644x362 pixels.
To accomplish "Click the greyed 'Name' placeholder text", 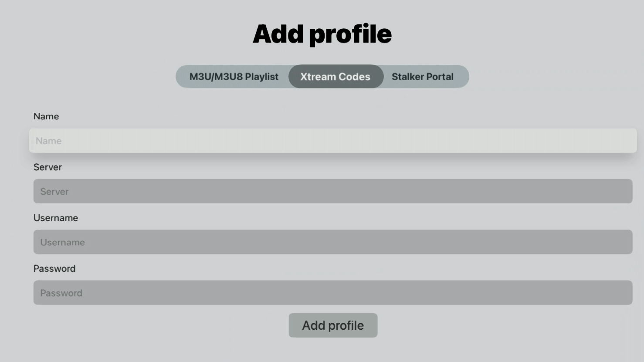I will coord(49,141).
